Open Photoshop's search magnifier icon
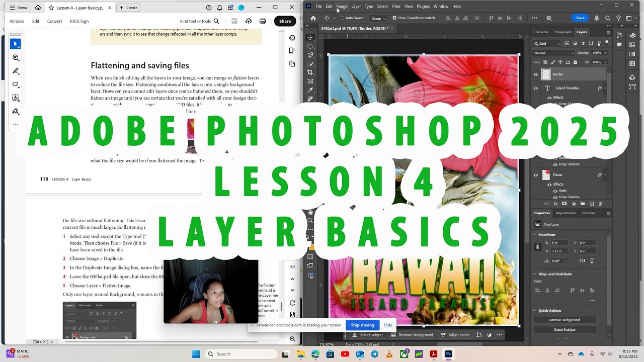This screenshot has height=362, width=644. click(x=608, y=18)
